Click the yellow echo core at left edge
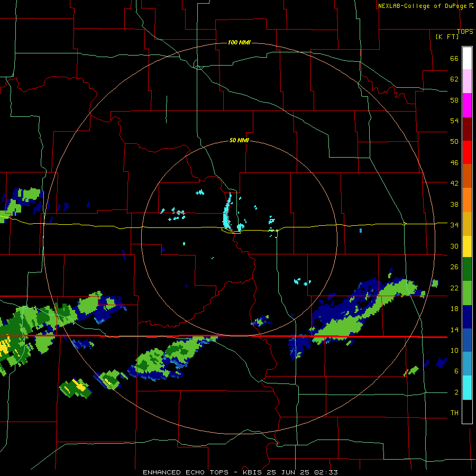Image resolution: width=476 pixels, height=476 pixels. tap(5, 346)
